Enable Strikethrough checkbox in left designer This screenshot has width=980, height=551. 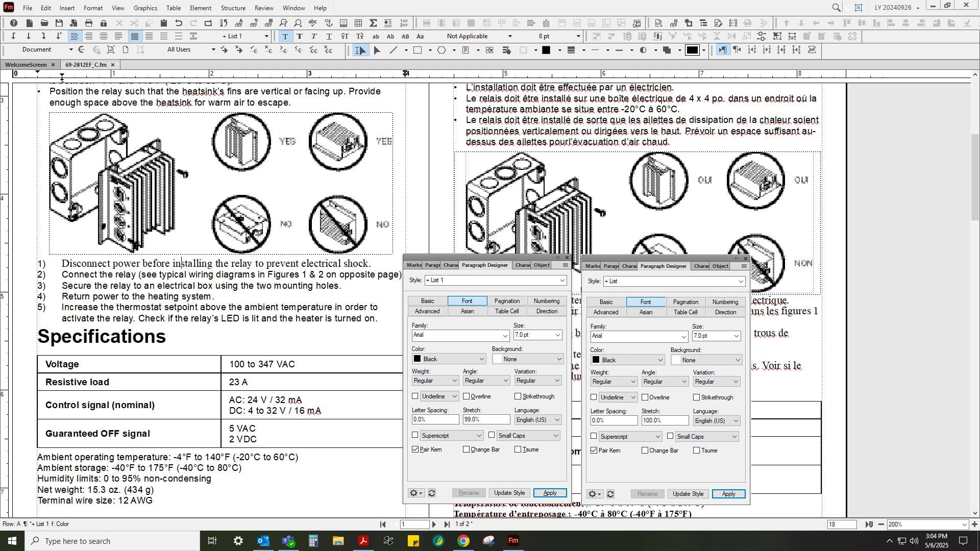[x=518, y=396]
